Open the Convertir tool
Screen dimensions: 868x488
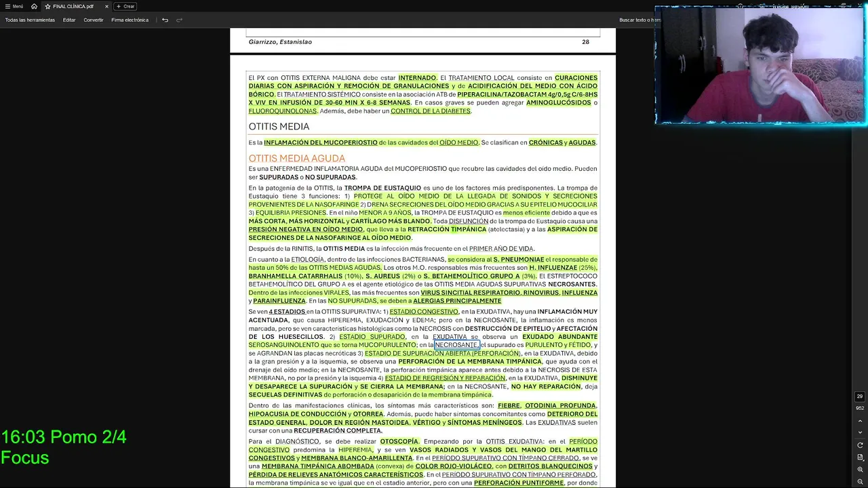pos(94,20)
